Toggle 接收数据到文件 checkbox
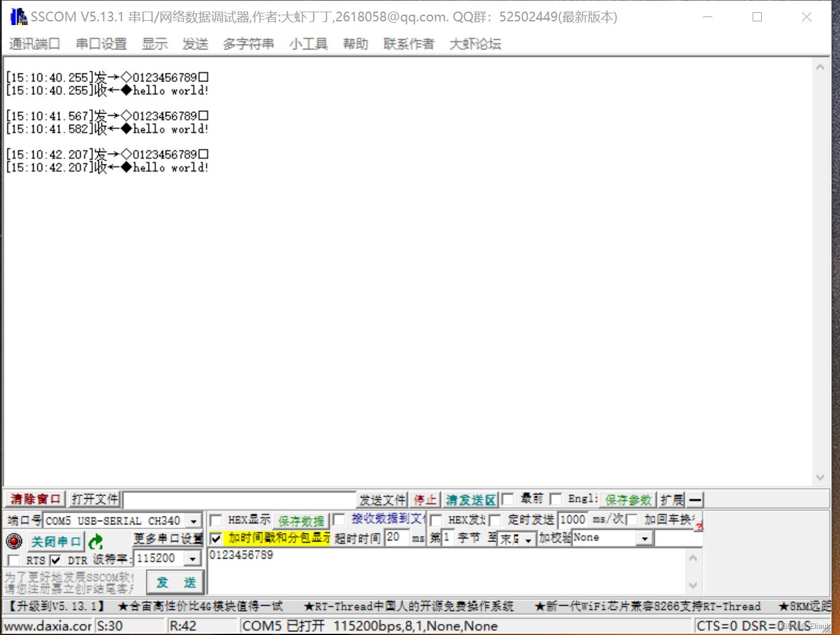The height and width of the screenshot is (635, 840). pyautogui.click(x=339, y=519)
